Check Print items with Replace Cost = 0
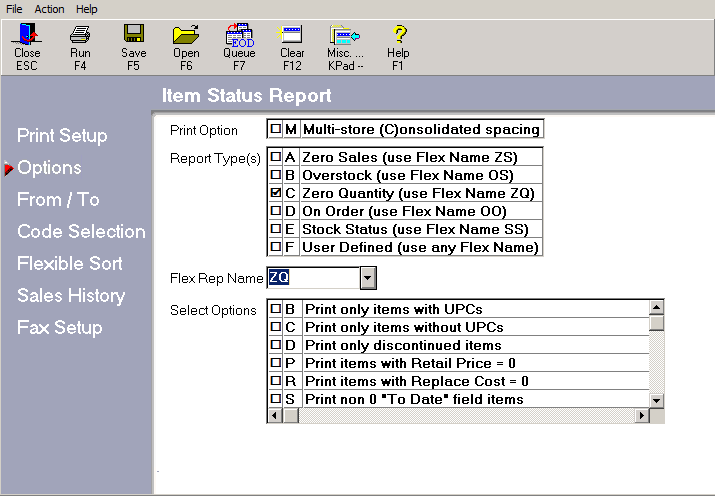Image resolution: width=715 pixels, height=496 pixels. (275, 381)
